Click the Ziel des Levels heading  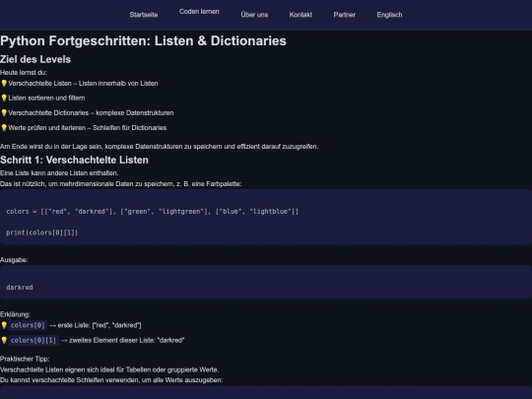(x=35, y=59)
